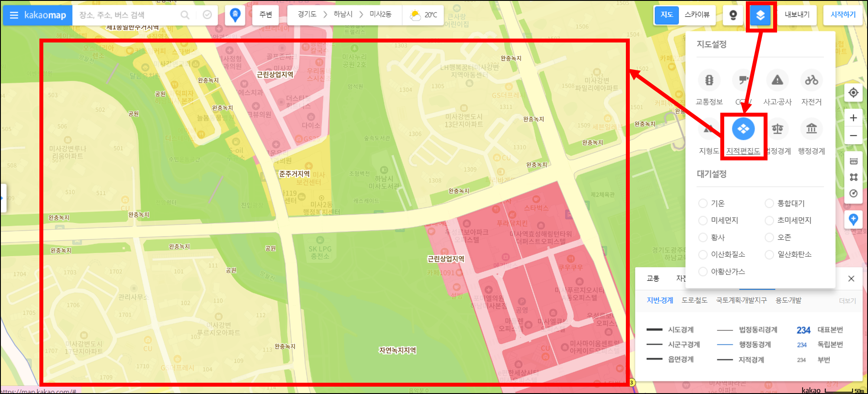868x394 pixels.
Task: Select the 기온 radio button
Action: 703,203
